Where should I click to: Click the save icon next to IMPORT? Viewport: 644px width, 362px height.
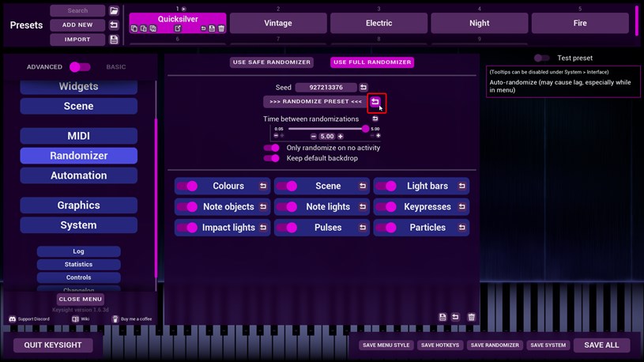[114, 40]
